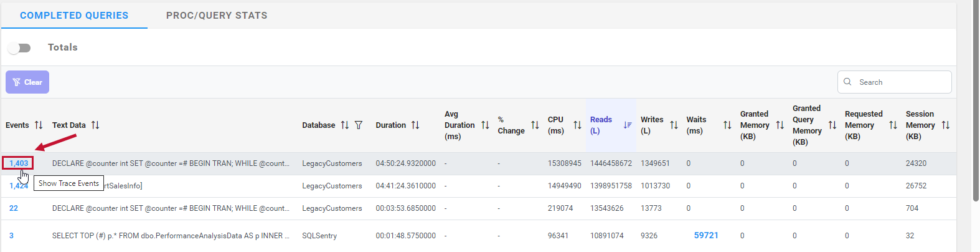
Task: Sort by Avg Duration (ms) arrows
Action: tap(485, 125)
